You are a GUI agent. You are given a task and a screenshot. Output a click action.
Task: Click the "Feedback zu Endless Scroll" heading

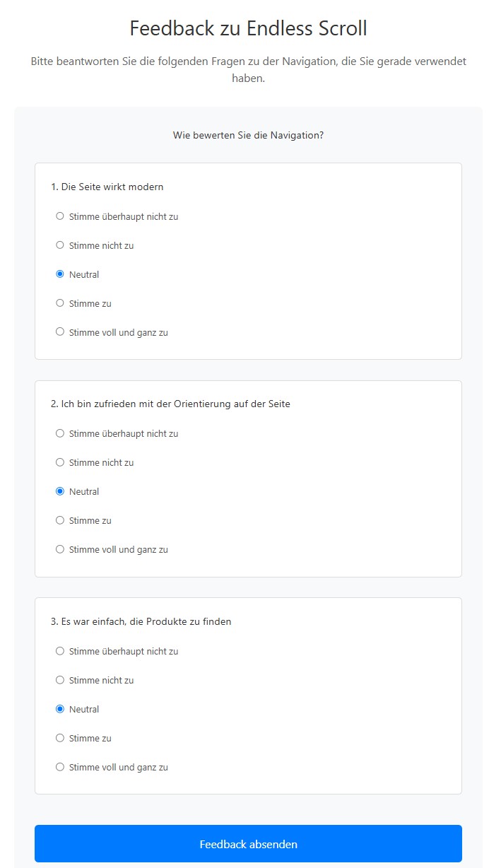click(x=248, y=29)
